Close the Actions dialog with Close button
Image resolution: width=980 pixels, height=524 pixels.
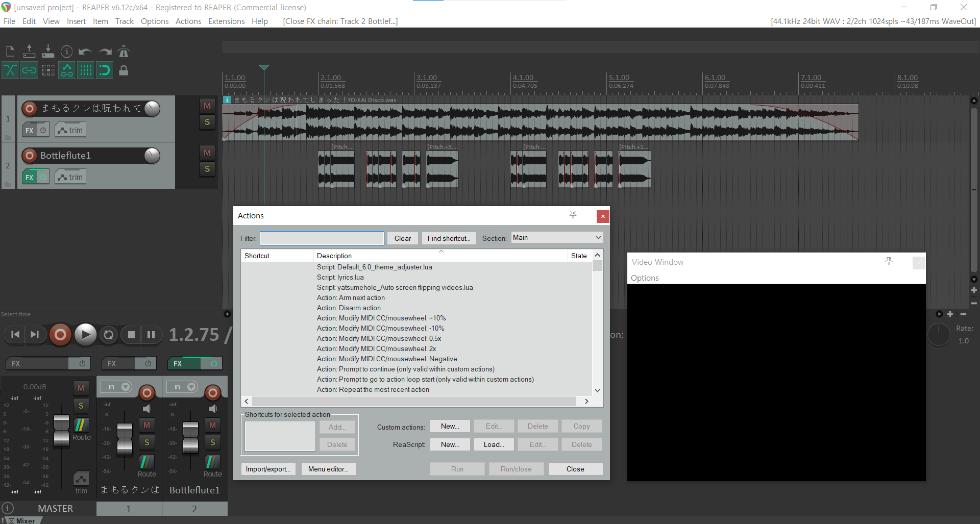[575, 469]
